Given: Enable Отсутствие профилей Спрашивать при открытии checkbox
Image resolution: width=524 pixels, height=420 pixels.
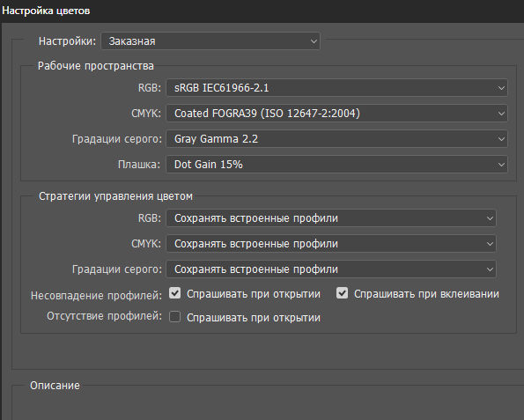Looking at the screenshot, I should 174,317.
